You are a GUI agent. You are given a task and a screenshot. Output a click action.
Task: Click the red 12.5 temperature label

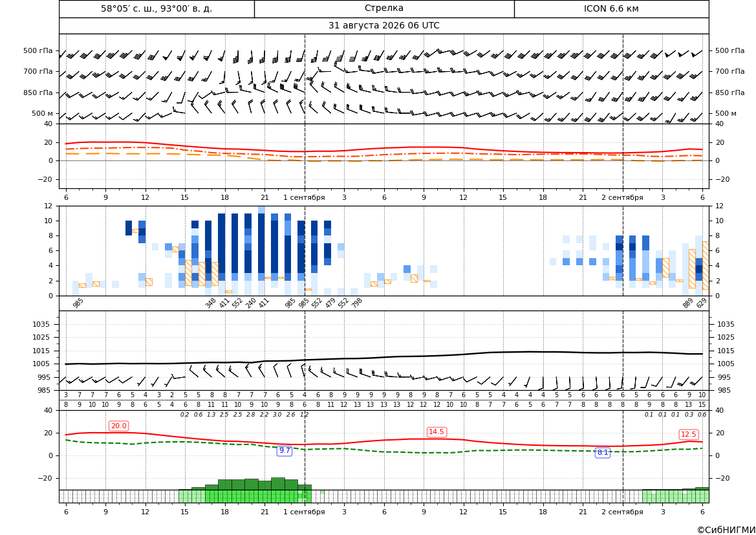tap(689, 434)
